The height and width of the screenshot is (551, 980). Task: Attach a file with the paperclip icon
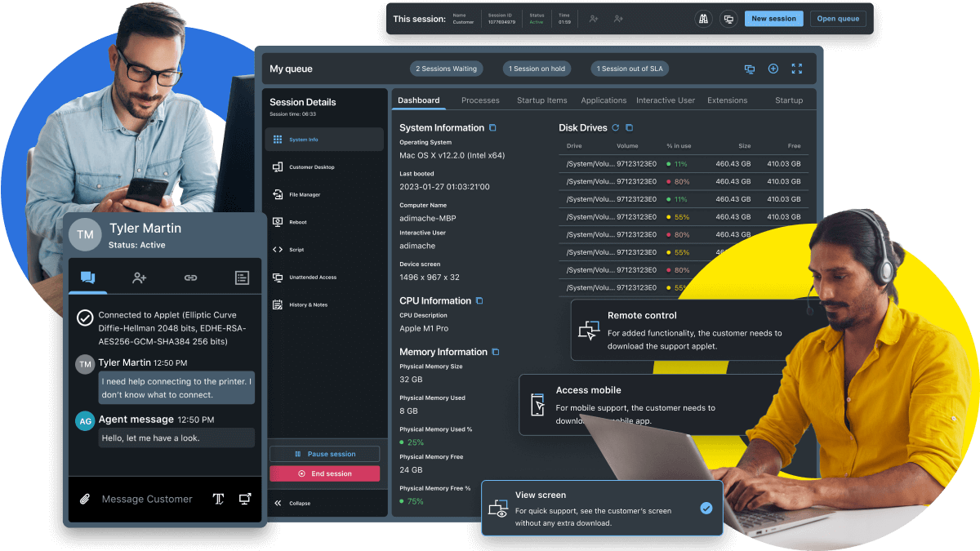coord(84,499)
